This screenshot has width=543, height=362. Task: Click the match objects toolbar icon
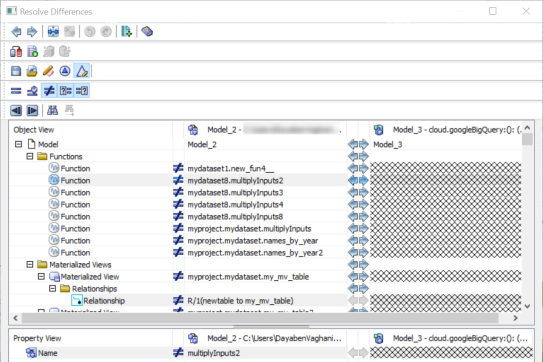point(53,32)
